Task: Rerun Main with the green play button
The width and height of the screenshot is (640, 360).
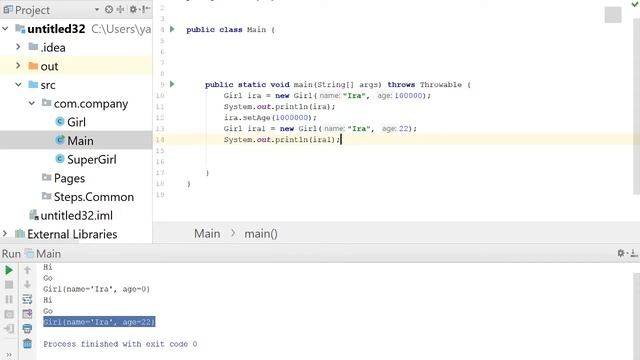Action: click(9, 270)
